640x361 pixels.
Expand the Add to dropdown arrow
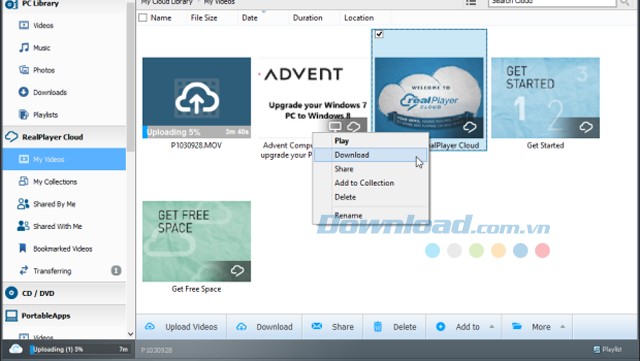[492, 327]
